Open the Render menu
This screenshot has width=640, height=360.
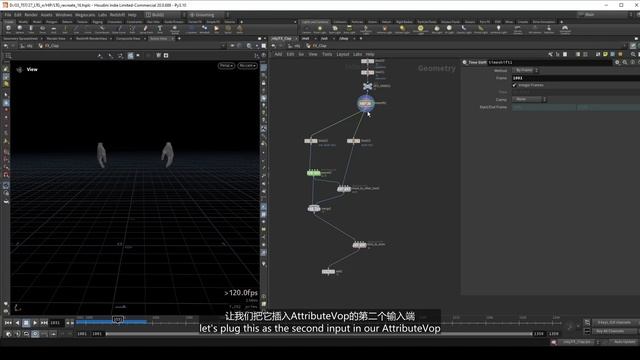tap(31, 15)
